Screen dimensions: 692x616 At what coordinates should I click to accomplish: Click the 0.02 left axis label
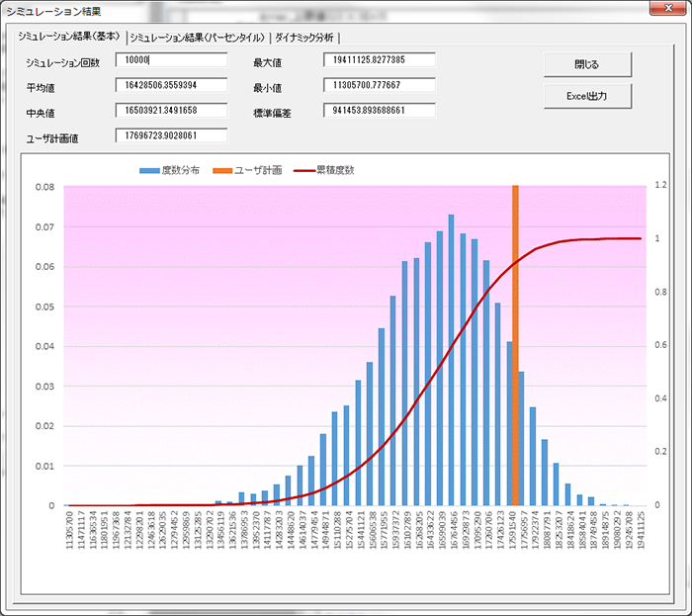click(x=44, y=426)
